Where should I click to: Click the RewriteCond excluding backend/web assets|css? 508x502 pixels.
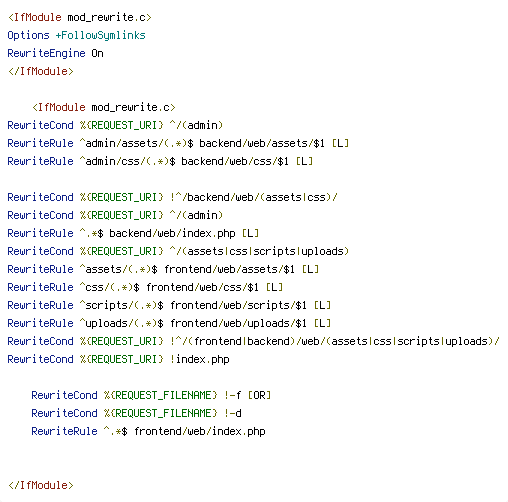tap(172, 197)
